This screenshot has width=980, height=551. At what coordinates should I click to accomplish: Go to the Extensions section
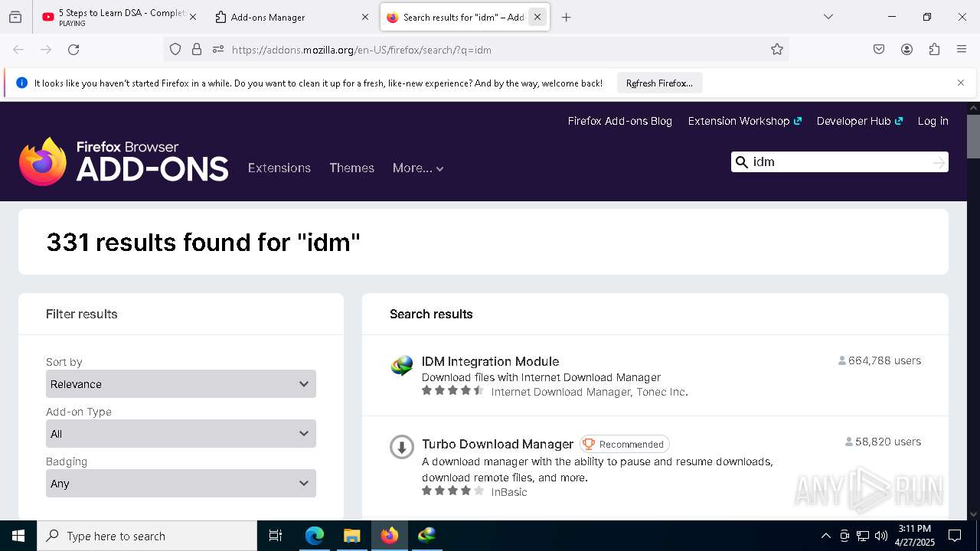[x=279, y=168]
